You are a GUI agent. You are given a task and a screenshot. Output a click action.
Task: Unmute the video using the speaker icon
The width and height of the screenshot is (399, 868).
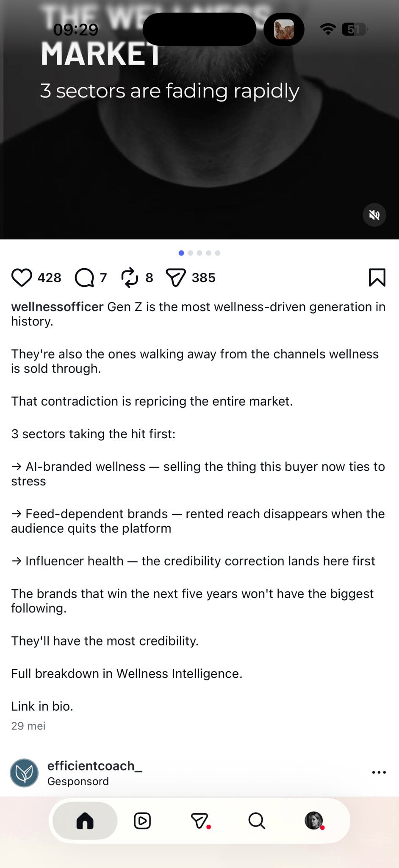tap(374, 215)
